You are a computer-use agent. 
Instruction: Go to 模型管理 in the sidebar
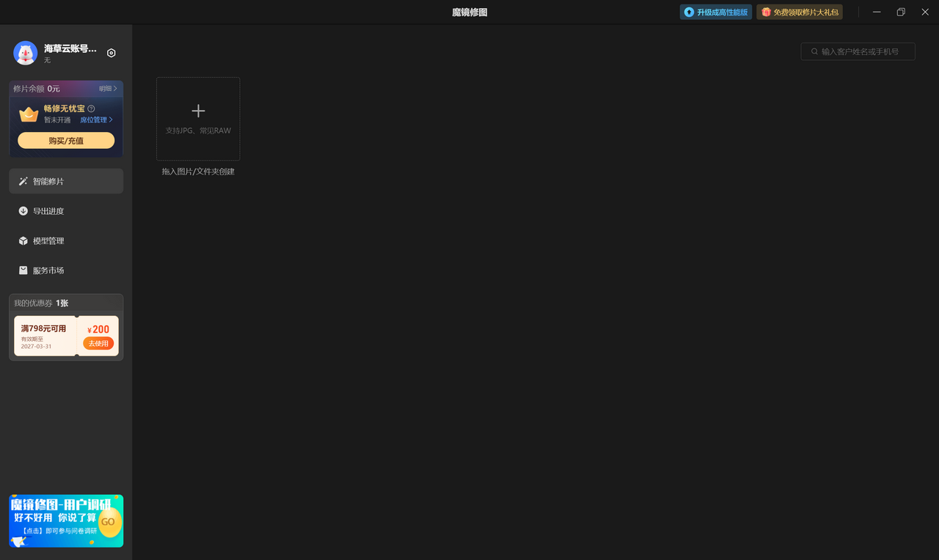[x=66, y=241]
